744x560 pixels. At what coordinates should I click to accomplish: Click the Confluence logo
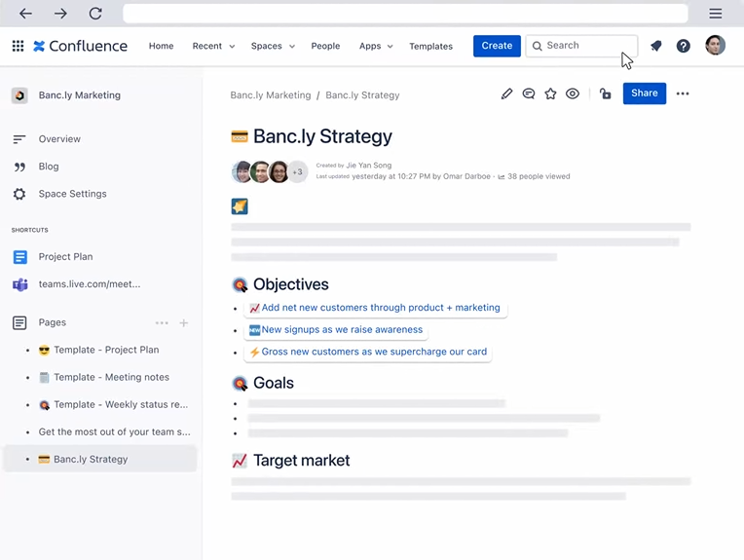(x=80, y=46)
